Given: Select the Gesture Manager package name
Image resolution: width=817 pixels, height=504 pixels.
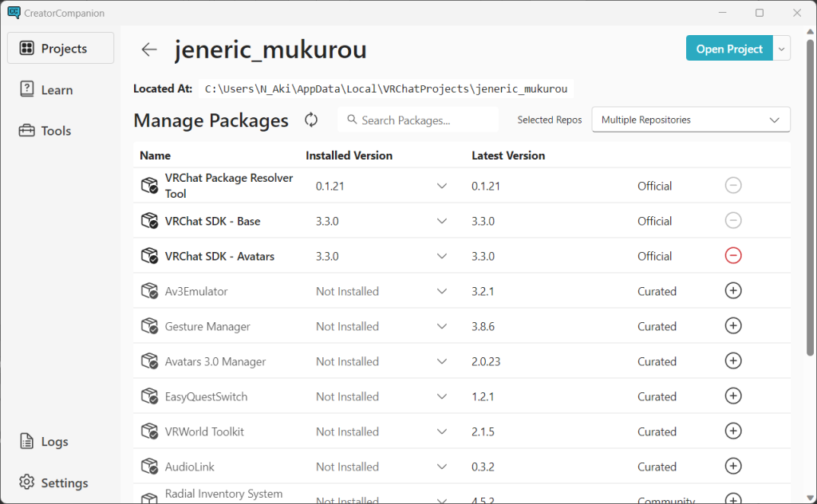Looking at the screenshot, I should 207,326.
